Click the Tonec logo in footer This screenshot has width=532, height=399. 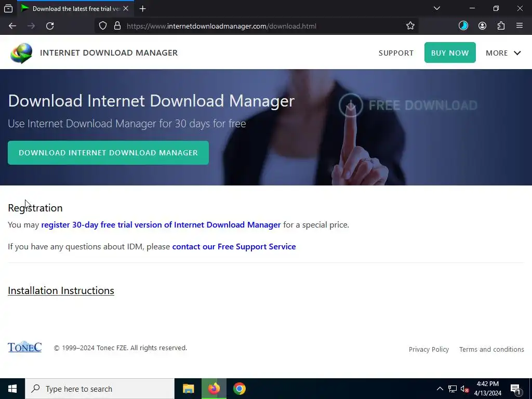(25, 347)
